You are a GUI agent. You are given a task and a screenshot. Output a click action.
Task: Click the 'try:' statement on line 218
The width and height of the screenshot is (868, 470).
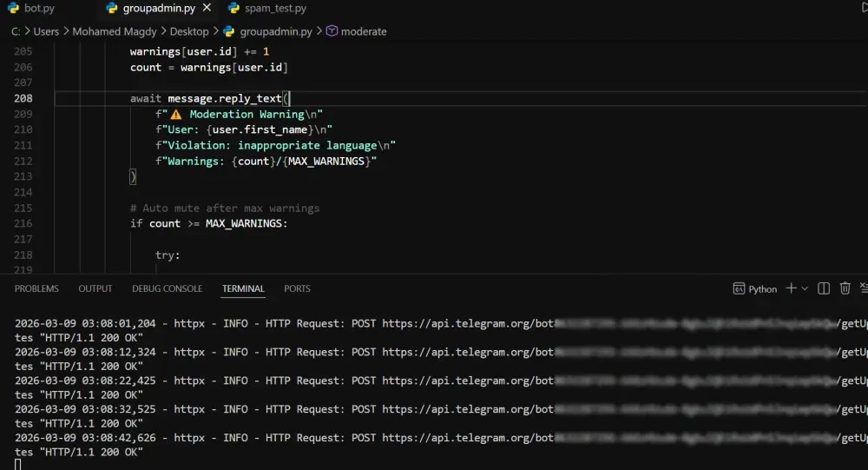click(168, 255)
